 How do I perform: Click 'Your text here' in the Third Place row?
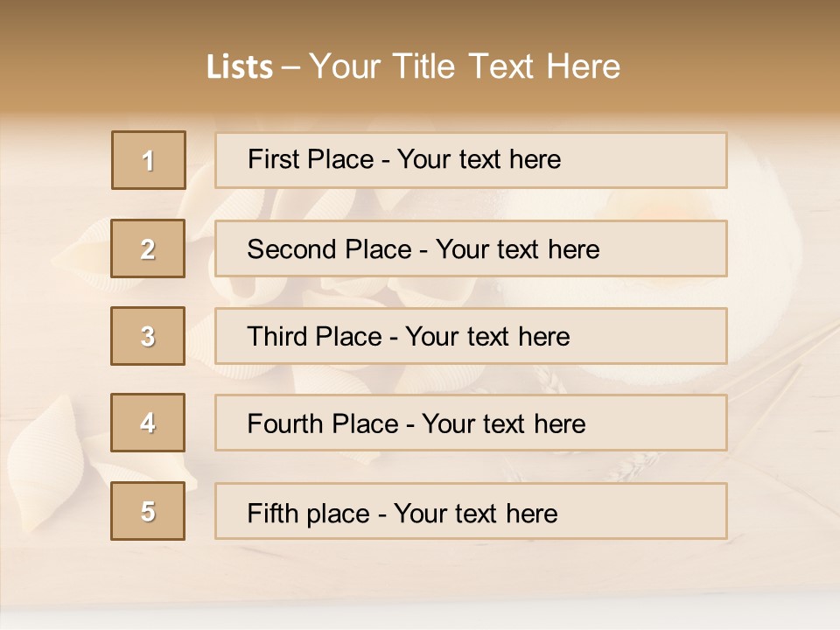pos(488,337)
